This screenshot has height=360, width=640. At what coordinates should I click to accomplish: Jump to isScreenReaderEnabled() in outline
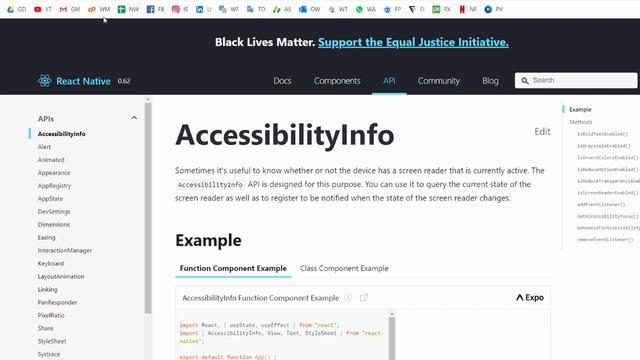608,193
